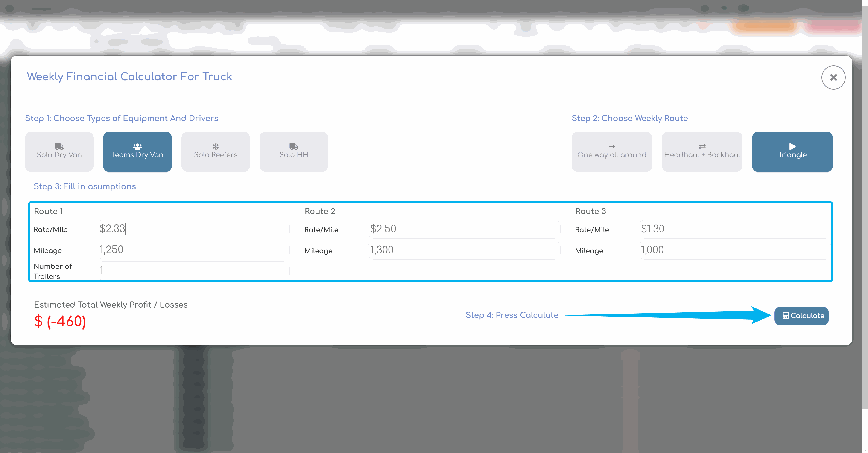The width and height of the screenshot is (868, 453).
Task: Select the Solo Dry Van truck icon
Action: 59,146
